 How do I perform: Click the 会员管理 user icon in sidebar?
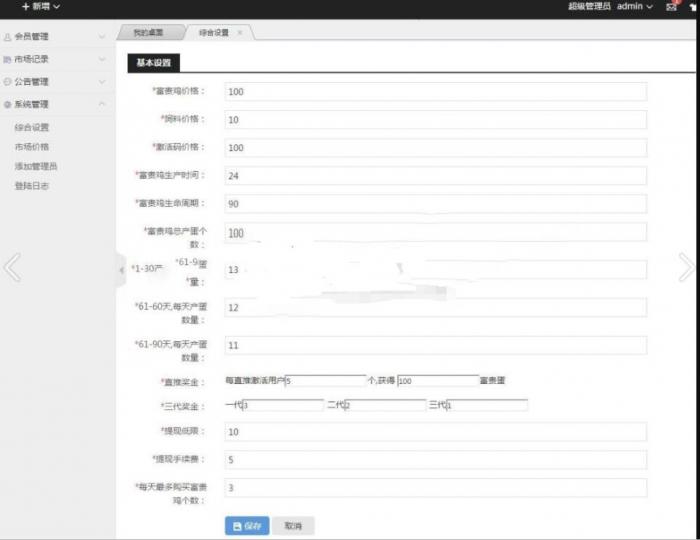point(8,37)
